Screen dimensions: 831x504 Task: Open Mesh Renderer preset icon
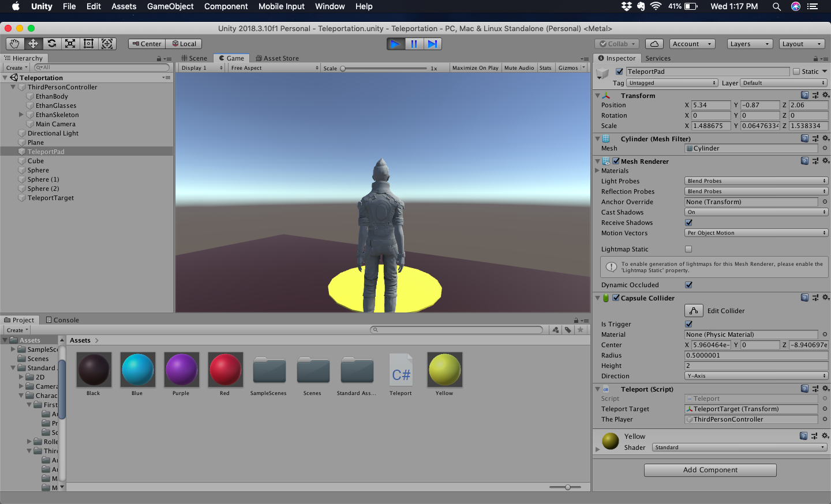tap(815, 161)
